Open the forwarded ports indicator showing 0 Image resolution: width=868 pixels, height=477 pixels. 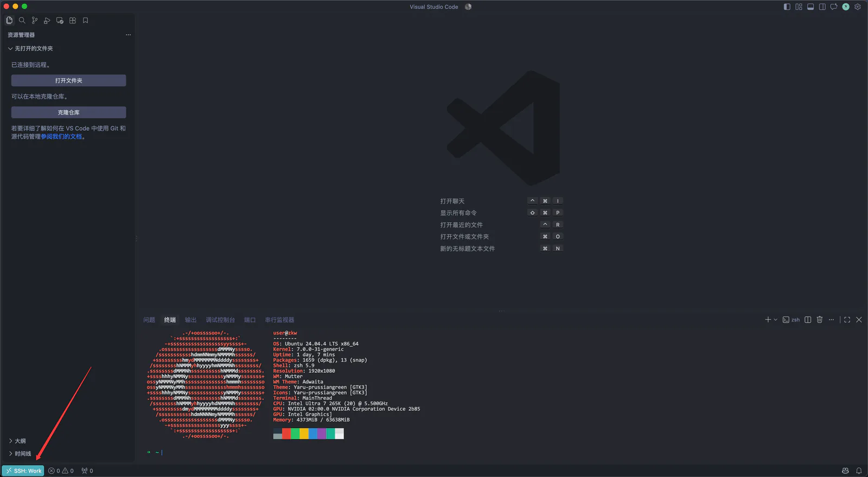pyautogui.click(x=87, y=470)
